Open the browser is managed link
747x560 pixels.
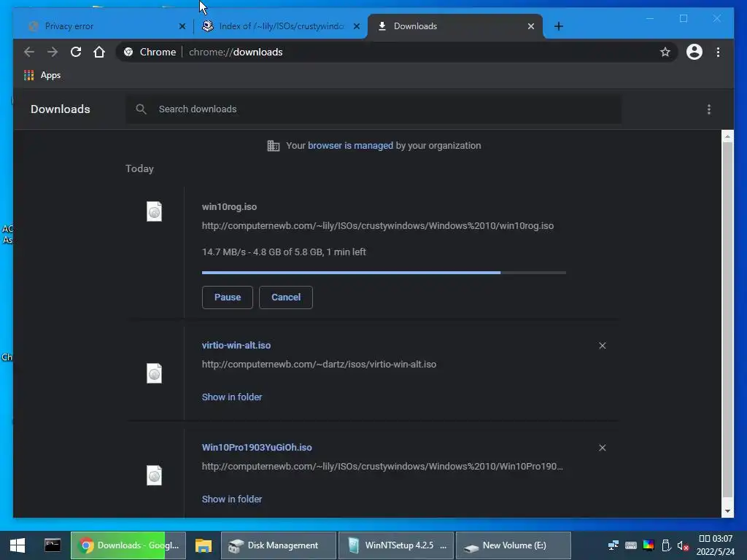pyautogui.click(x=351, y=146)
